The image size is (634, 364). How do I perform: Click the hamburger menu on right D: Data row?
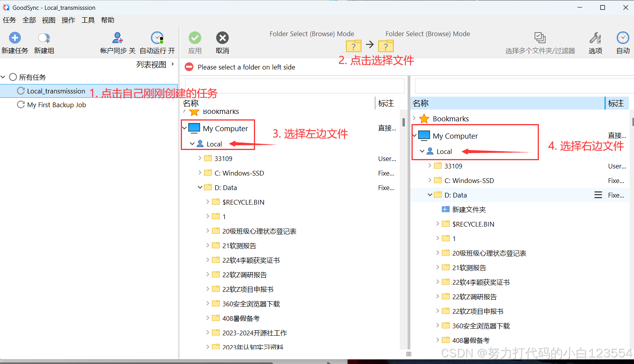click(598, 195)
